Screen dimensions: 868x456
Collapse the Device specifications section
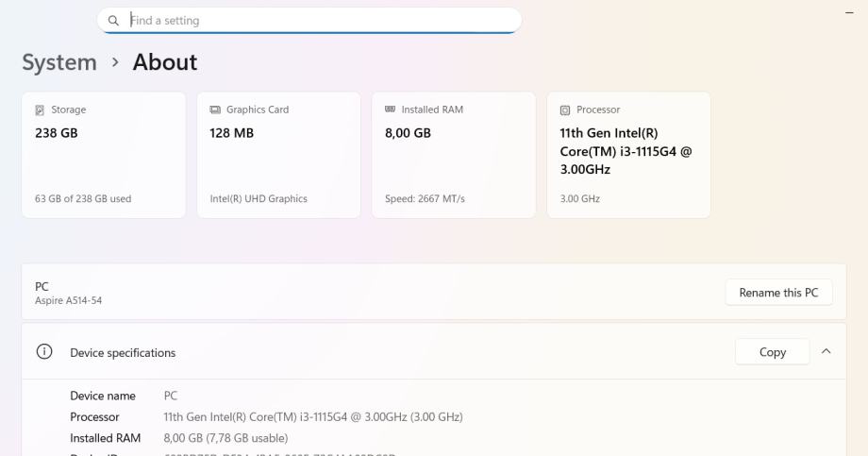coord(826,352)
